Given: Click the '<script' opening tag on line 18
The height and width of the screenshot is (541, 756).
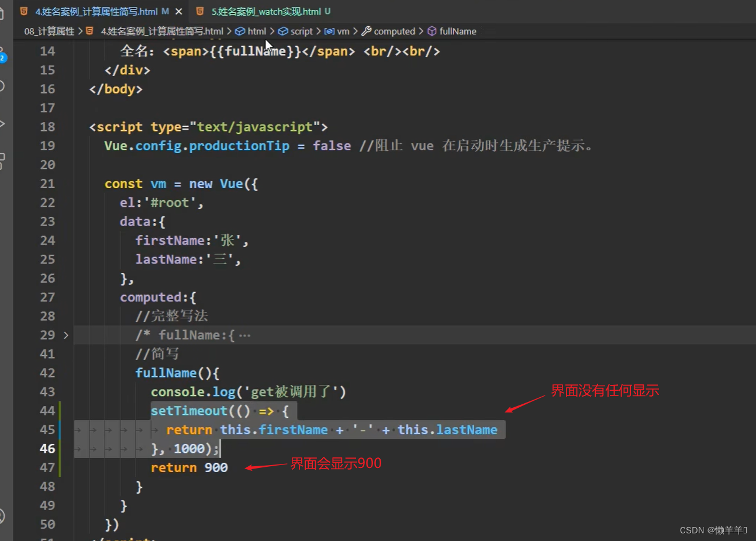Looking at the screenshot, I should (x=116, y=127).
